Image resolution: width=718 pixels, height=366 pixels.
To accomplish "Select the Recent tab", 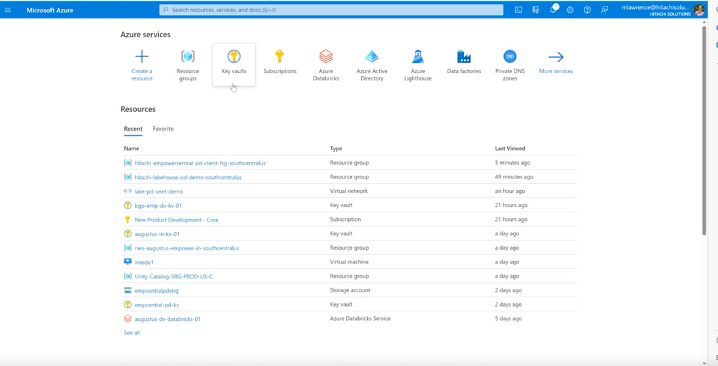I will (x=133, y=129).
